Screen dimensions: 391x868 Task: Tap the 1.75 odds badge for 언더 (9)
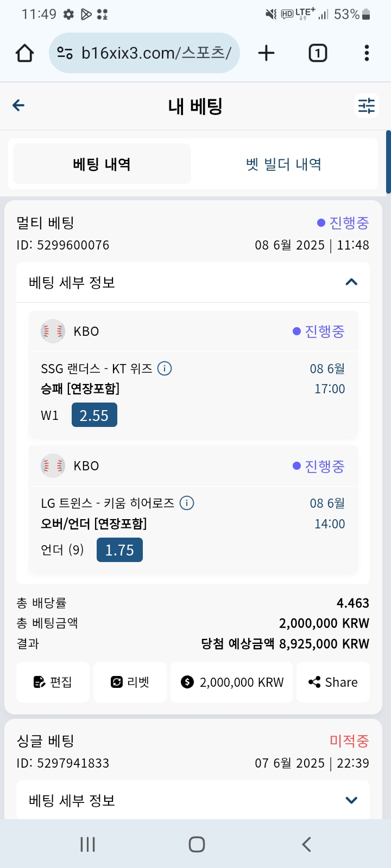pos(119,550)
